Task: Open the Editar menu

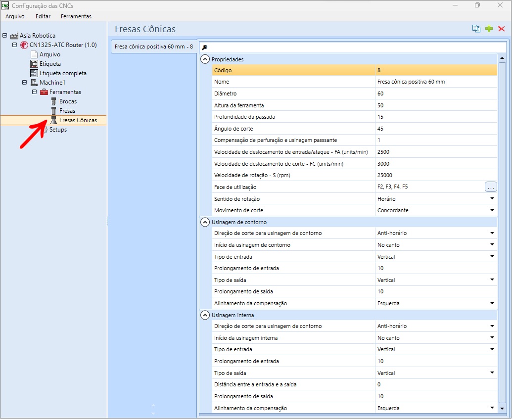Action: pos(43,16)
